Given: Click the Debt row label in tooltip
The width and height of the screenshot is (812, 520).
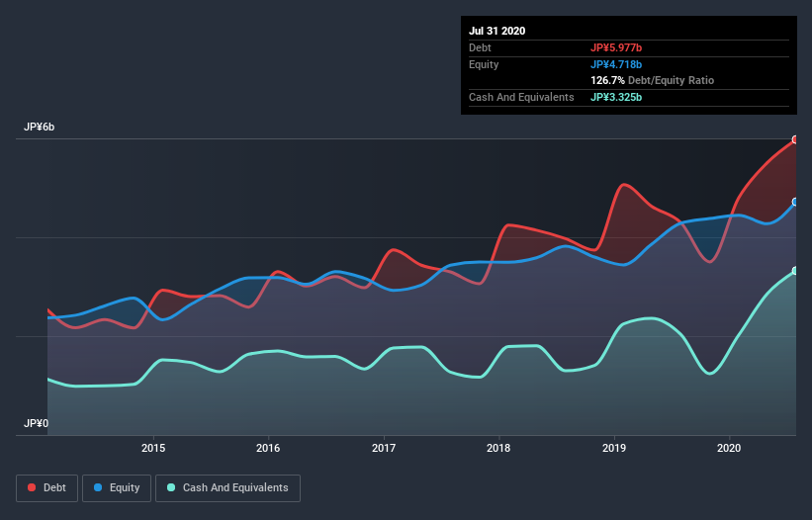Looking at the screenshot, I should (x=480, y=48).
